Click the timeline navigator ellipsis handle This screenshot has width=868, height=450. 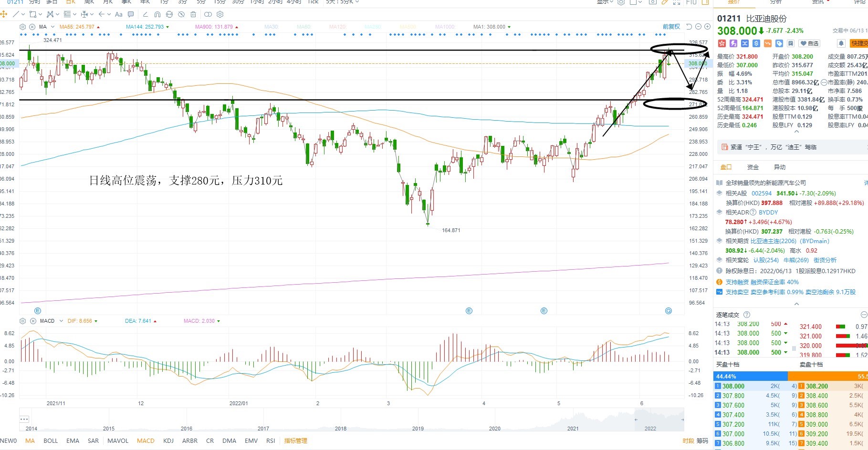24,419
